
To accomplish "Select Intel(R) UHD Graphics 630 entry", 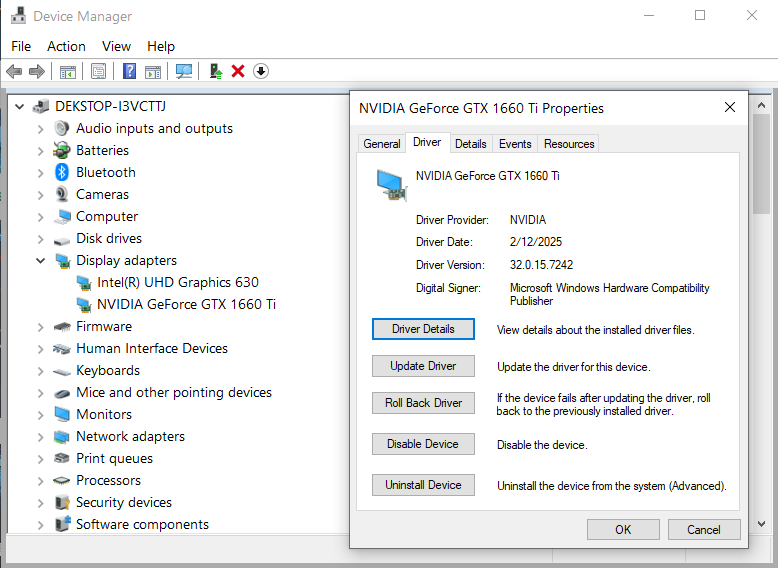I will pyautogui.click(x=178, y=282).
